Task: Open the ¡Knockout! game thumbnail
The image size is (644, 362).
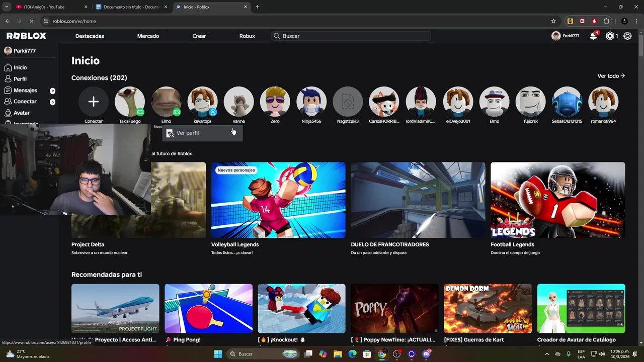Action: tap(301, 308)
